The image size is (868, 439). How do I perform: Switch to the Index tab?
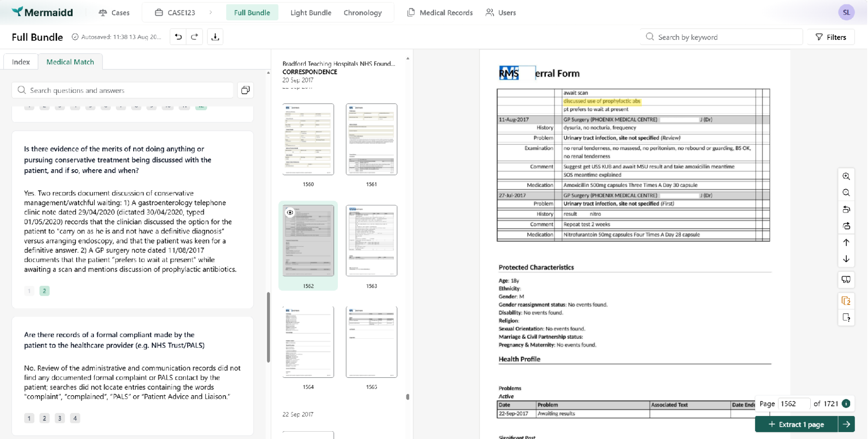coord(21,62)
